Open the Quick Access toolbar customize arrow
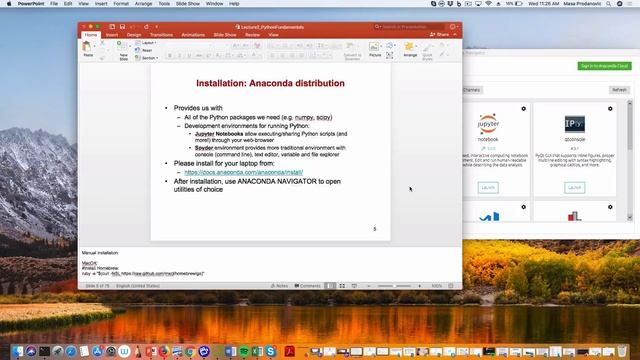The width and height of the screenshot is (640, 360). (x=156, y=27)
